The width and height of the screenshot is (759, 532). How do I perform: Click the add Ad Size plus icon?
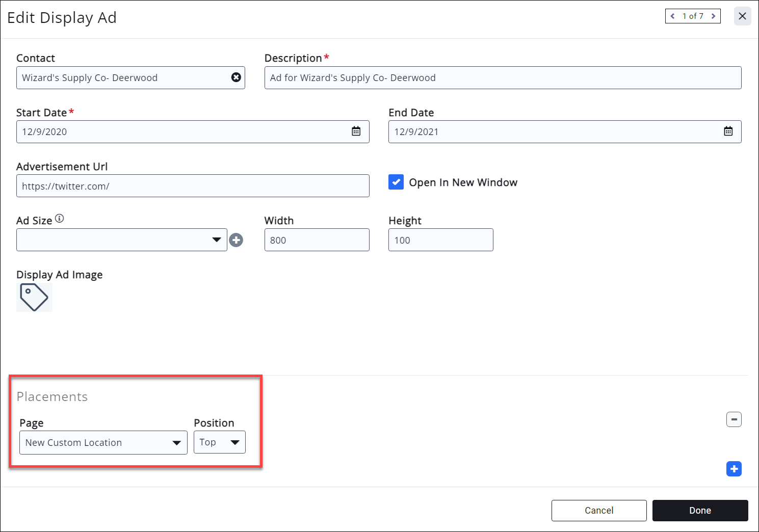236,240
